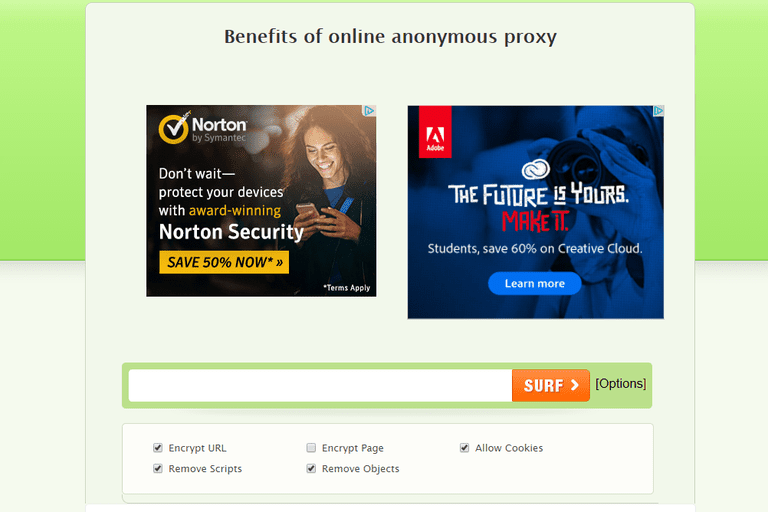Image resolution: width=768 pixels, height=512 pixels.
Task: Enable the Encrypt Page checkbox
Action: click(311, 448)
